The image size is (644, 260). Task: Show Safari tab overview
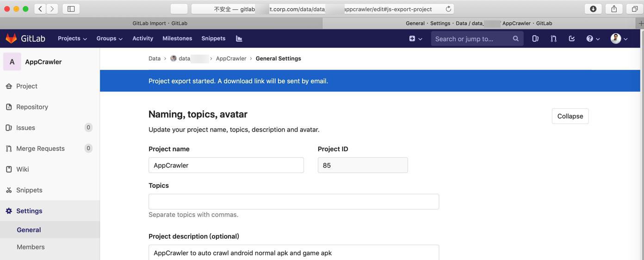coord(635,9)
